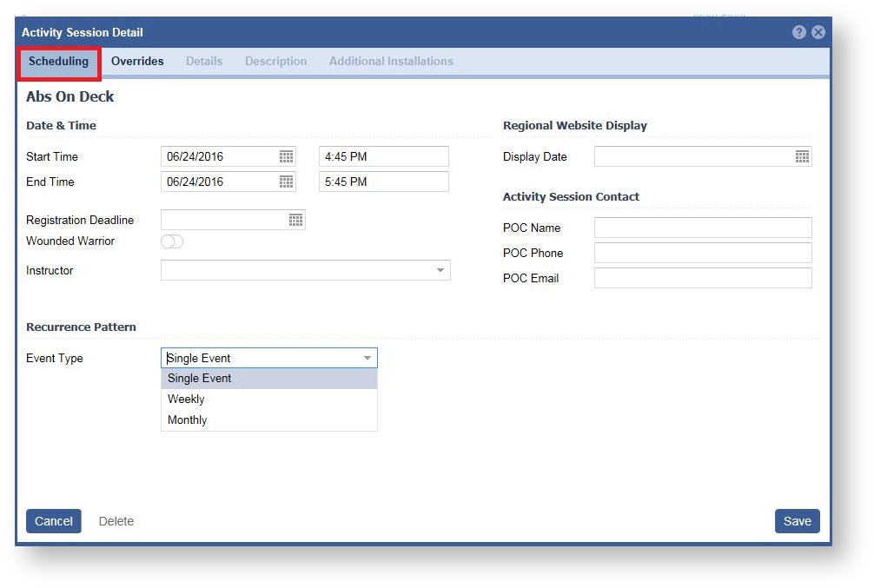Select Monthly from the Event Type list
The height and width of the screenshot is (588, 874).
(187, 420)
